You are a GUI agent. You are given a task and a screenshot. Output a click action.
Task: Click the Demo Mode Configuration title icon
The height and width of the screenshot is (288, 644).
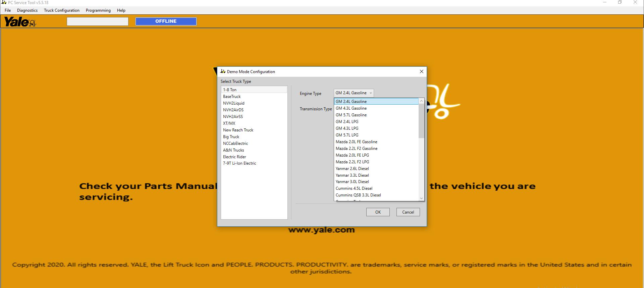[223, 71]
